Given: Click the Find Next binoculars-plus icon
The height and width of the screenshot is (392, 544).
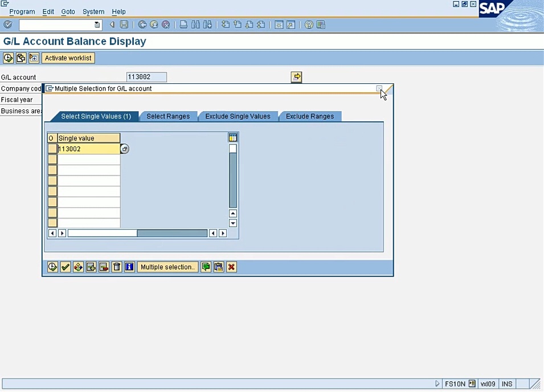Looking at the screenshot, I should (207, 24).
